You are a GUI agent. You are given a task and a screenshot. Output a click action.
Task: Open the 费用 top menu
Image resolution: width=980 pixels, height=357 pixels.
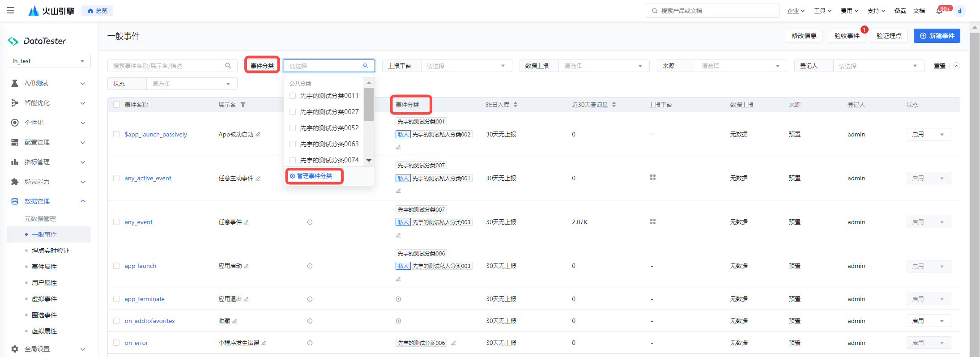coord(849,11)
